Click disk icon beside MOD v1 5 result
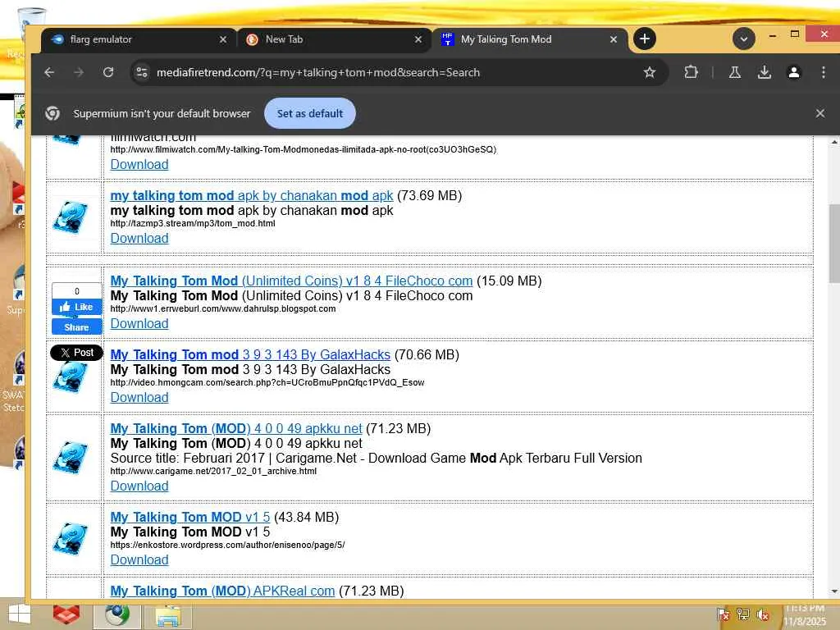The width and height of the screenshot is (840, 630). click(x=71, y=539)
